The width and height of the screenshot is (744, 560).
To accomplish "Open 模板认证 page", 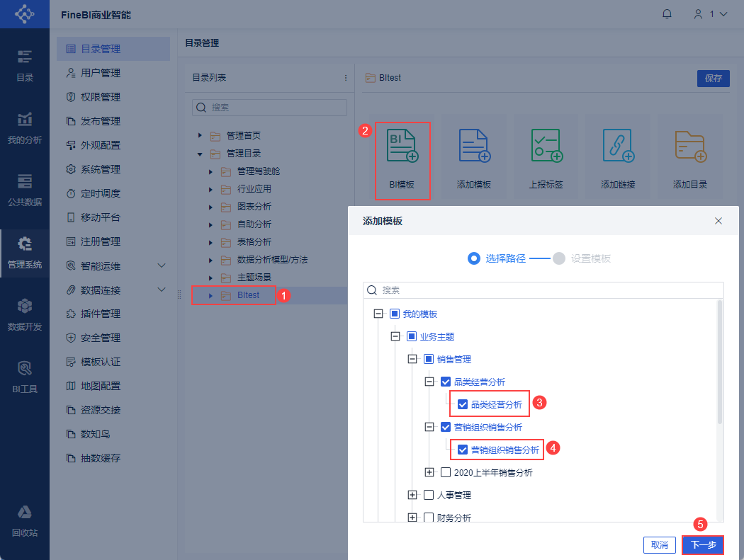I will 113,362.
